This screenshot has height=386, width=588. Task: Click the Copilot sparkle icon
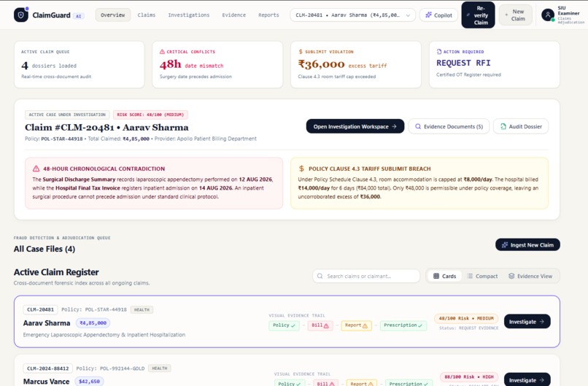point(429,15)
